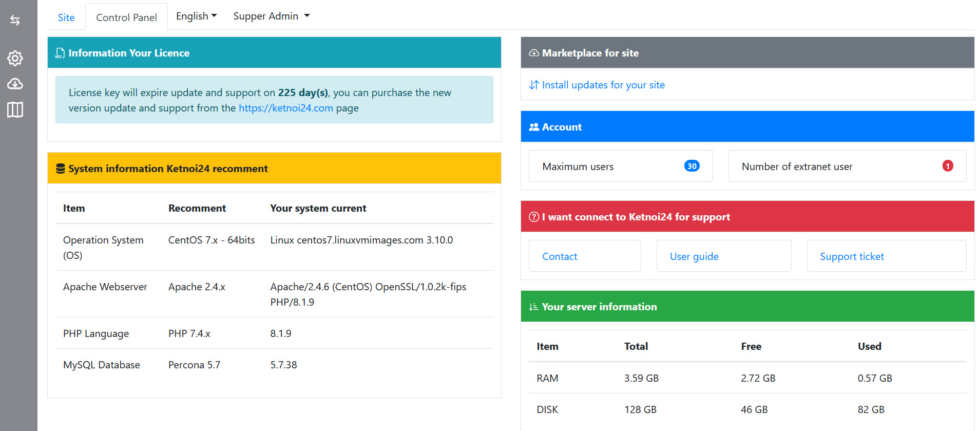Expand the Supper Admin menu
980x431 pixels.
(272, 16)
